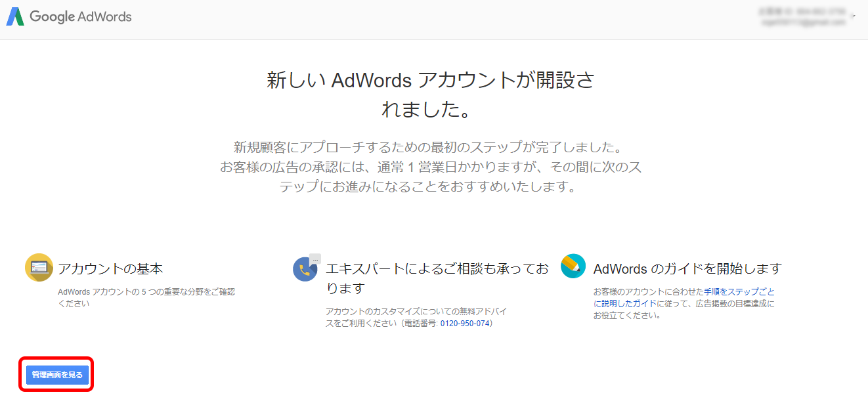The width and height of the screenshot is (868, 401).
Task: Click the phone number 0120-950-074 link
Action: point(465,324)
